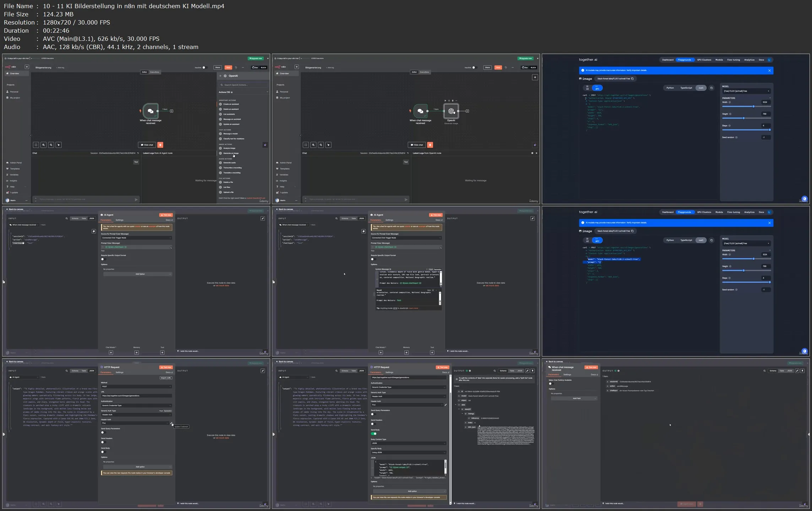This screenshot has width=812, height=511.
Task: Open Body Content Type JSON dropdown
Action: [x=408, y=444]
